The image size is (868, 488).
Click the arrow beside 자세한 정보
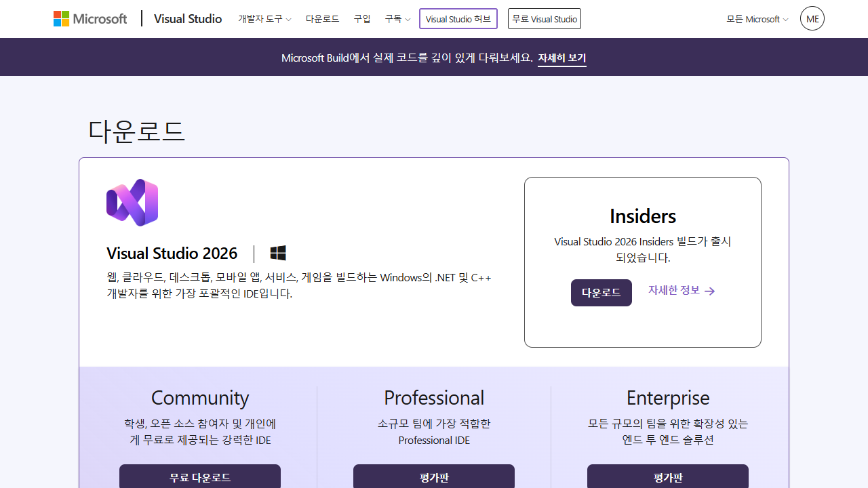(710, 291)
